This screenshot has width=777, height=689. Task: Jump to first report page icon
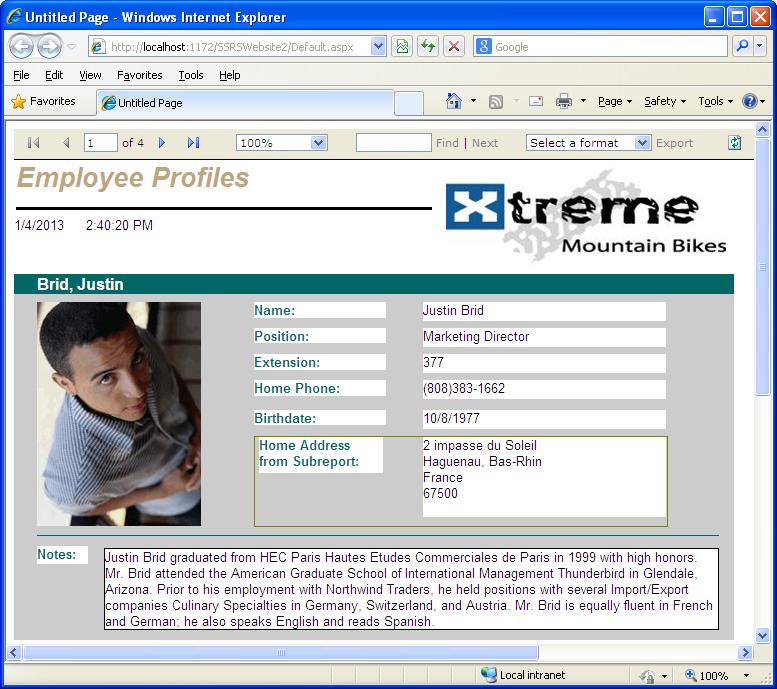coord(33,143)
